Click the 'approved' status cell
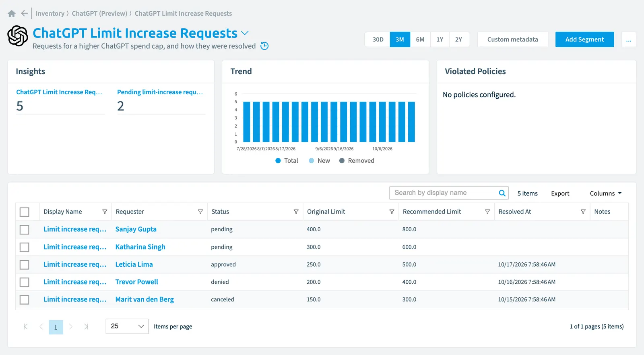 click(x=223, y=265)
